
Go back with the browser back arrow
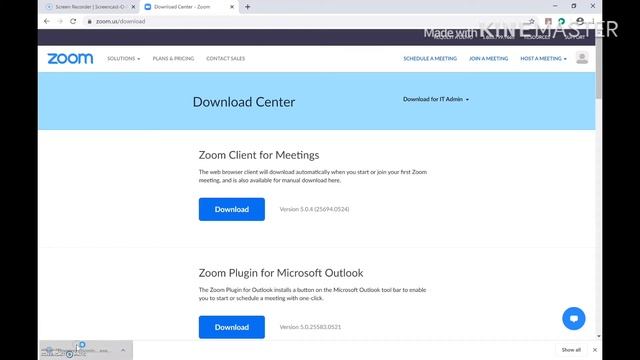tap(47, 21)
